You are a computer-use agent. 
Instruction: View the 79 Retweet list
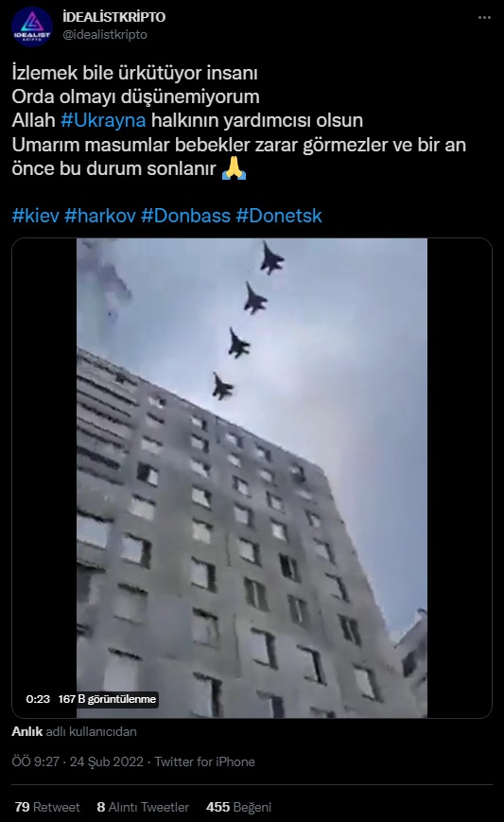click(47, 807)
